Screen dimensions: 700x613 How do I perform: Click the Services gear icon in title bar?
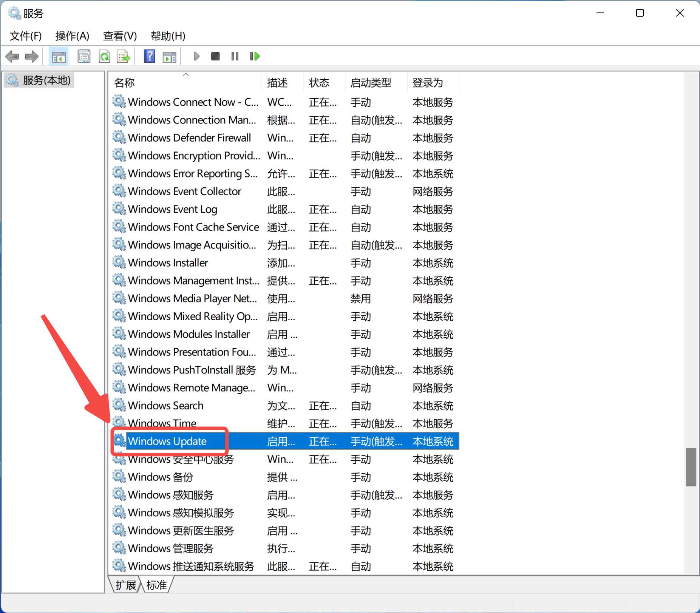point(14,13)
